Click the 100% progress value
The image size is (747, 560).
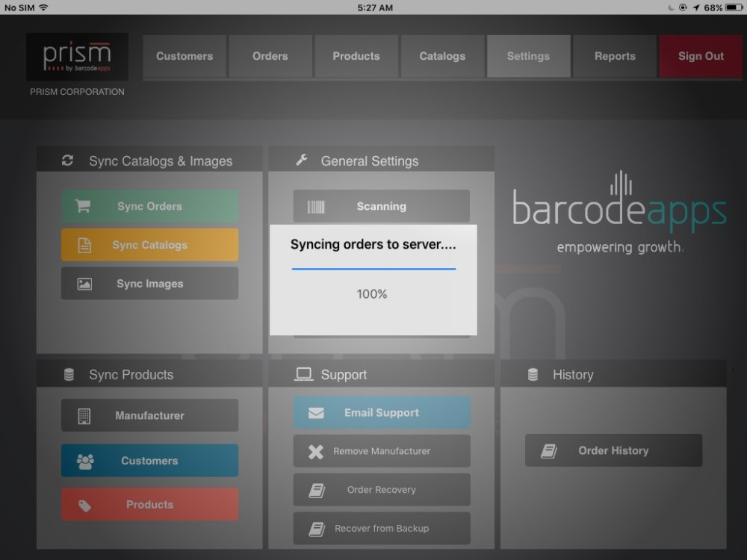click(x=372, y=293)
